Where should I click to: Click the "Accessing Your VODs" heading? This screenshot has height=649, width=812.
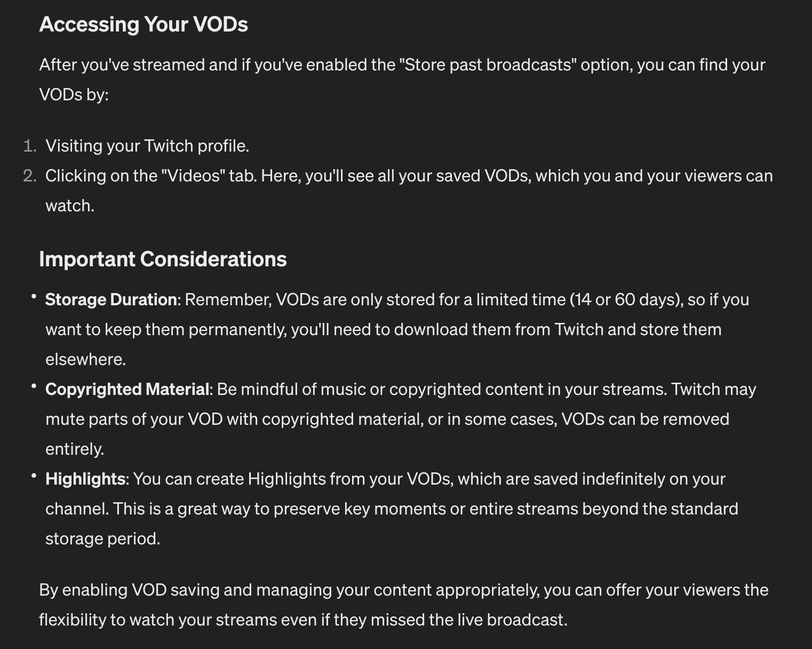point(144,25)
